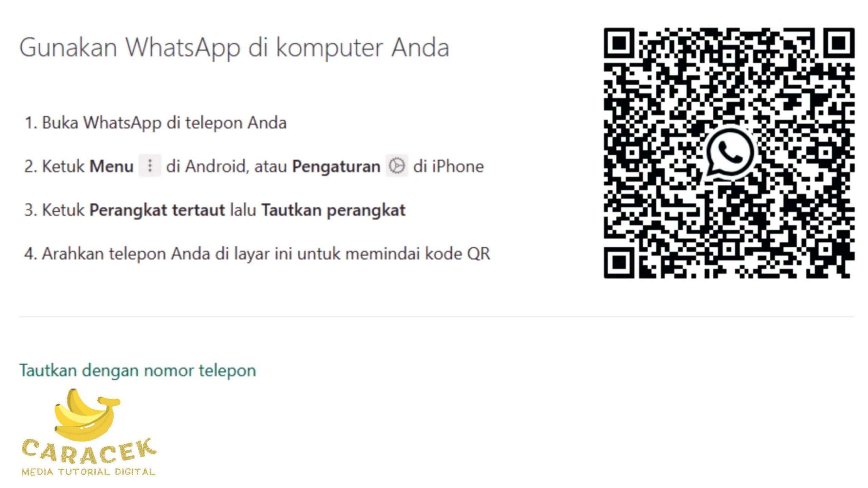The width and height of the screenshot is (868, 488).
Task: Click the bold Menu word in step 2
Action: [x=111, y=166]
